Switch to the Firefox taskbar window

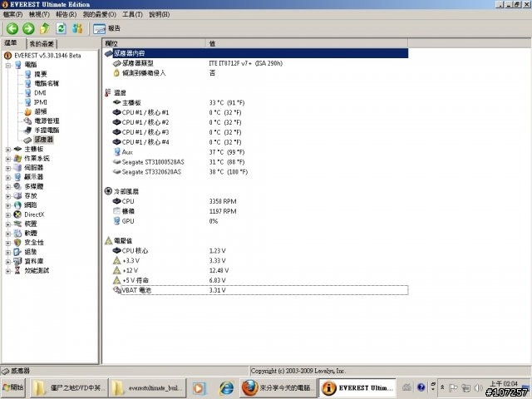[x=278, y=388]
